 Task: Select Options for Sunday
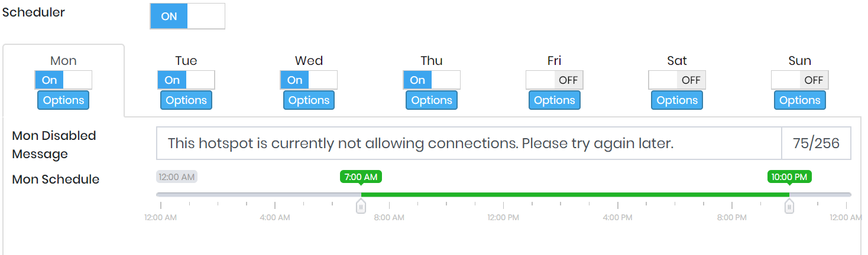pyautogui.click(x=799, y=100)
